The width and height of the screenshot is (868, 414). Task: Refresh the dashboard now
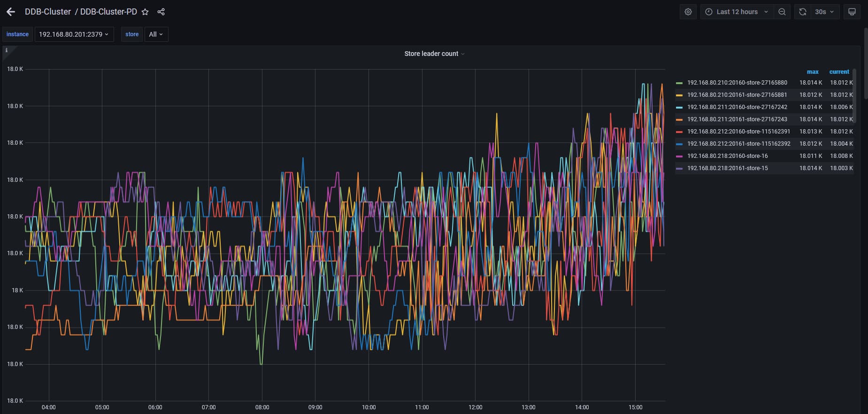pyautogui.click(x=803, y=12)
